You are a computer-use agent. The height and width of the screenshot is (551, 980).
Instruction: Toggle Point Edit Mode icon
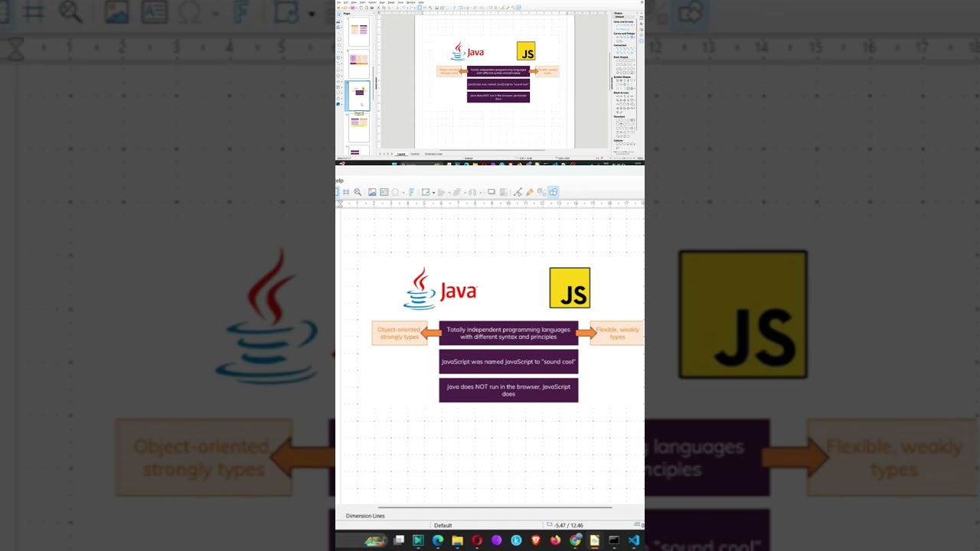518,192
